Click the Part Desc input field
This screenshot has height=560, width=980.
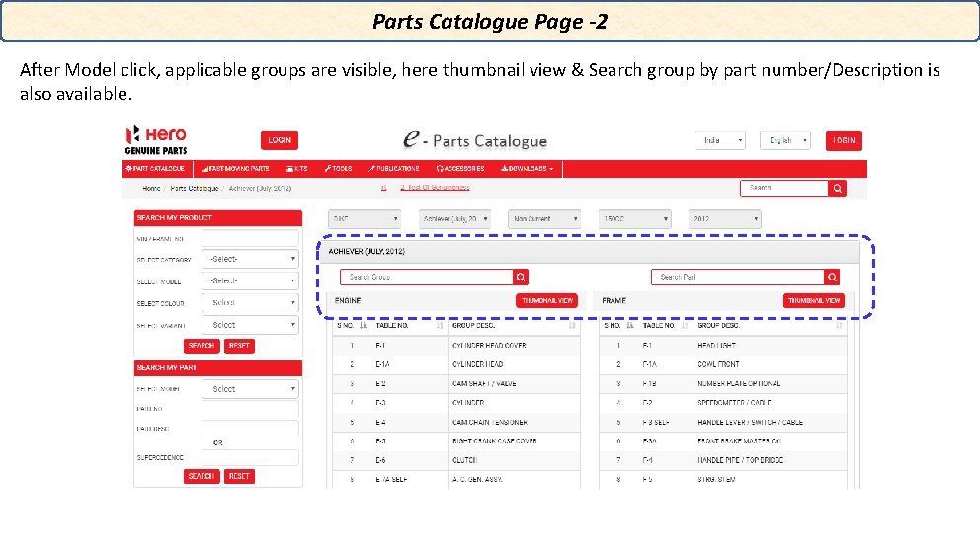pyautogui.click(x=250, y=429)
